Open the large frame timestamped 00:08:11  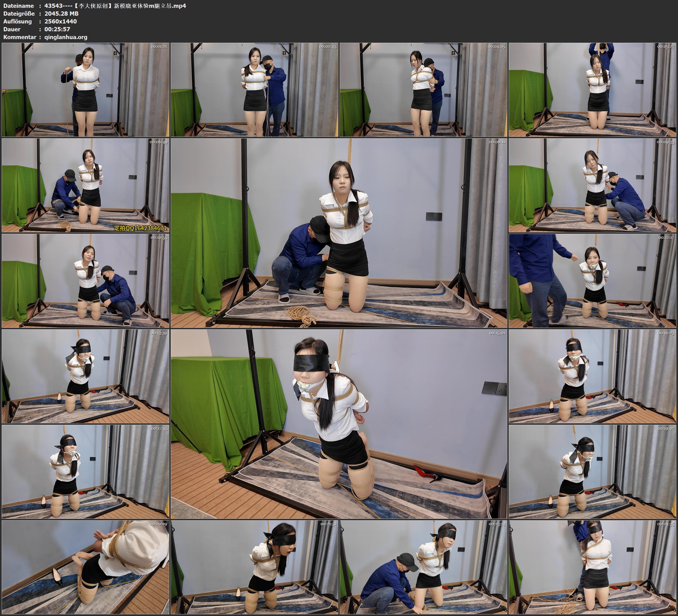pos(339,233)
